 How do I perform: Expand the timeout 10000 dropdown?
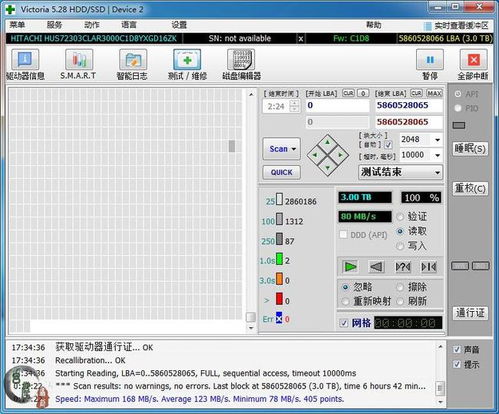tap(438, 155)
